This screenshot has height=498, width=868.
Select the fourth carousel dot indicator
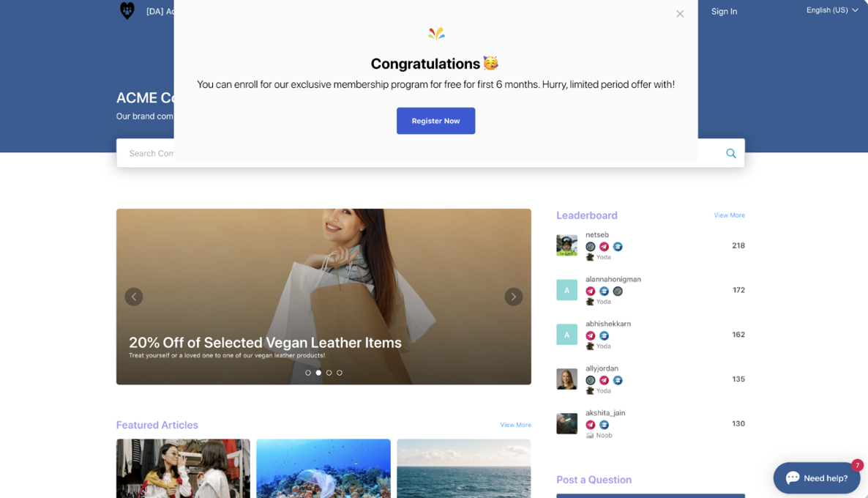[340, 373]
